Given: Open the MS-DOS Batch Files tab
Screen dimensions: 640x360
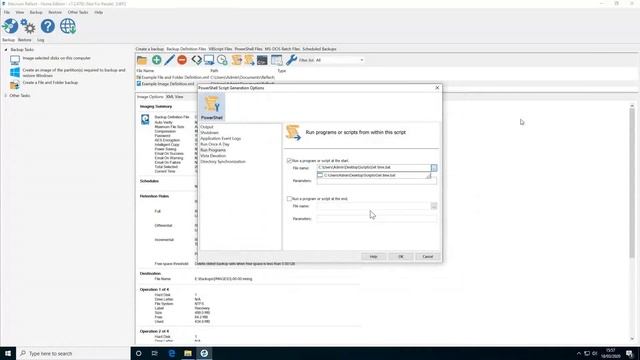Looking at the screenshot, I should pos(282,49).
